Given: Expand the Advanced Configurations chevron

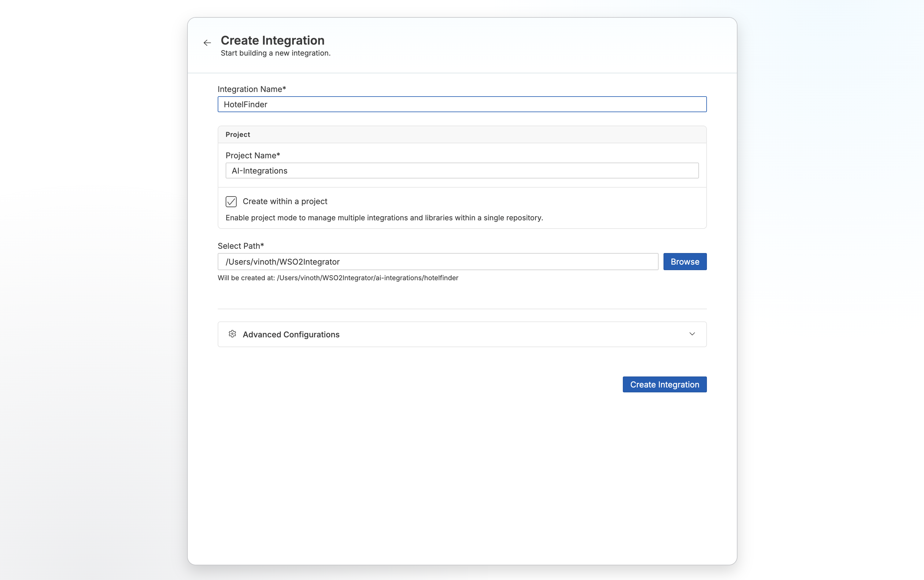Looking at the screenshot, I should pyautogui.click(x=692, y=334).
